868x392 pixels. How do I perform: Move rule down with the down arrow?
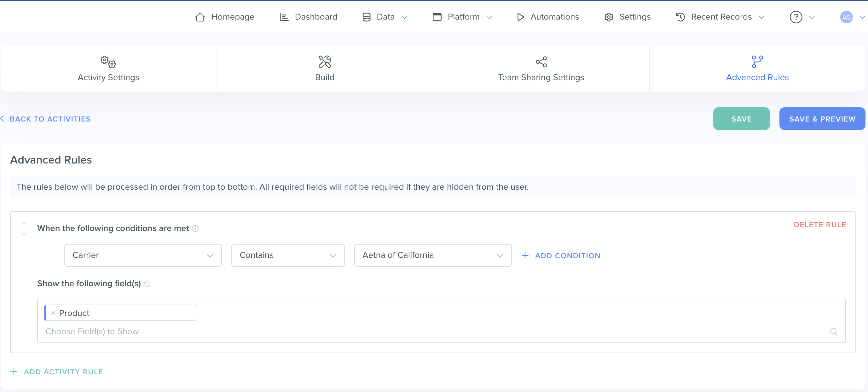tap(24, 234)
